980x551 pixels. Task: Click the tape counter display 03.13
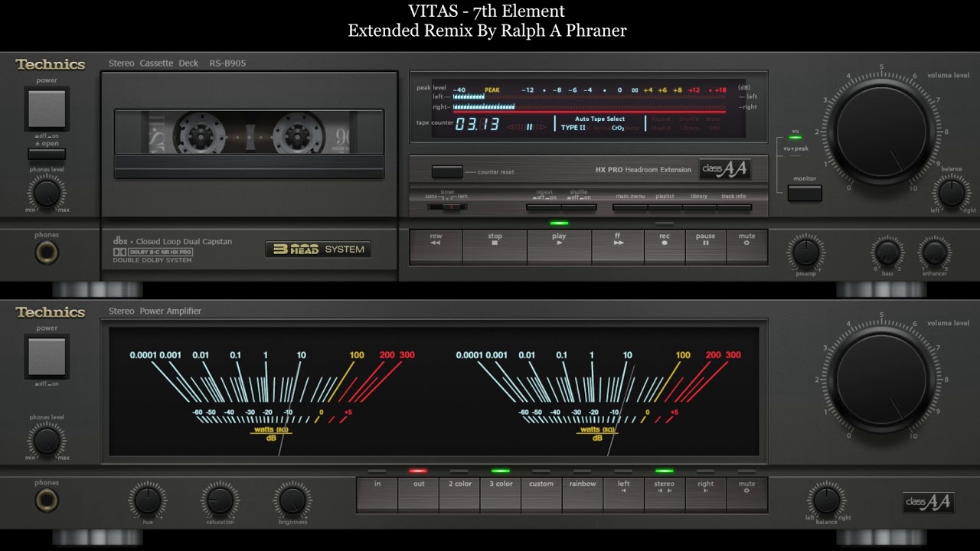click(x=477, y=124)
